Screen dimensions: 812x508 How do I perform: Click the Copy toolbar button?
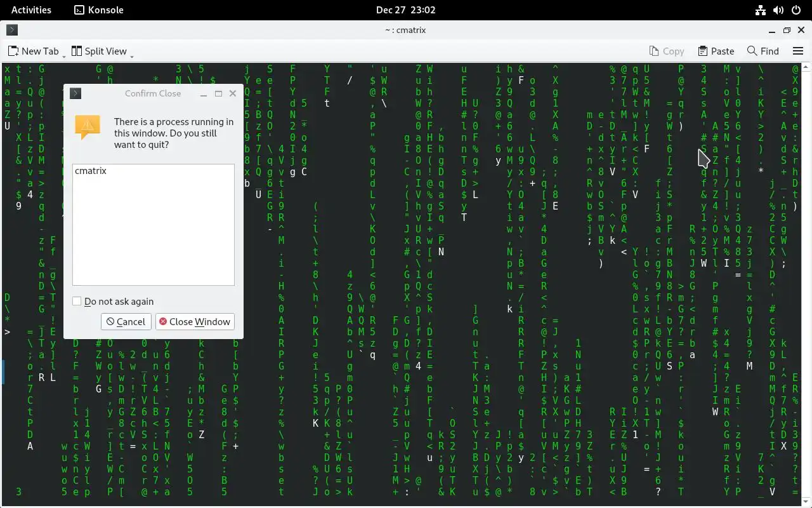(667, 51)
